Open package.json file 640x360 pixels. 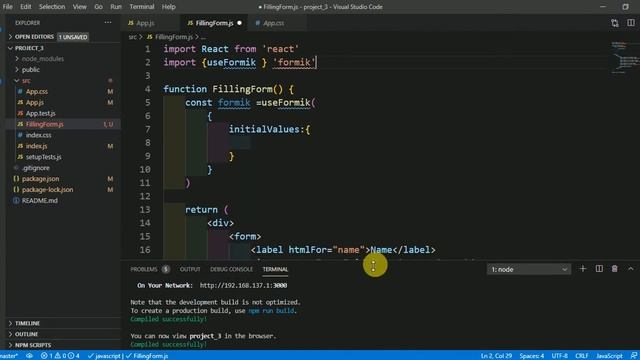[x=40, y=178]
